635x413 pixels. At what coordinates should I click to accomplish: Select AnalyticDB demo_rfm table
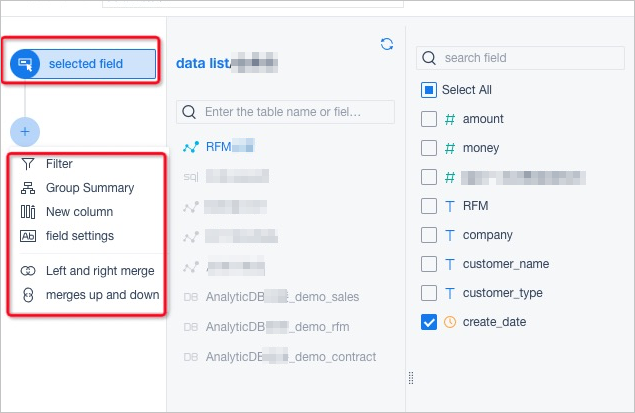tap(277, 327)
